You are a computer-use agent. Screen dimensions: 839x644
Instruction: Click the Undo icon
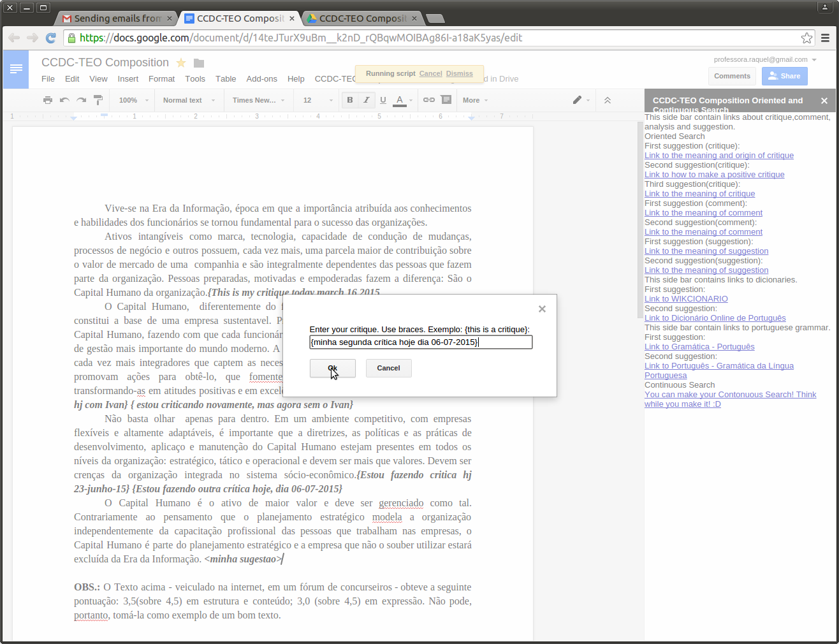click(64, 100)
